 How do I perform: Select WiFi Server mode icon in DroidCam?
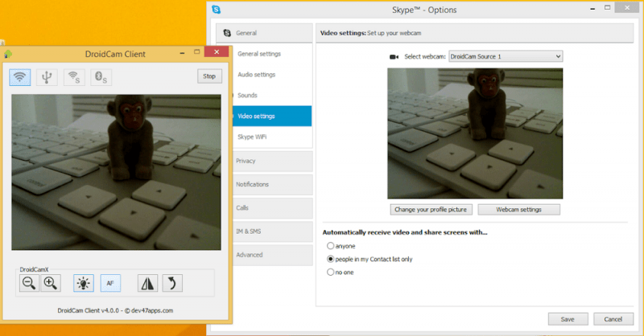click(x=74, y=77)
